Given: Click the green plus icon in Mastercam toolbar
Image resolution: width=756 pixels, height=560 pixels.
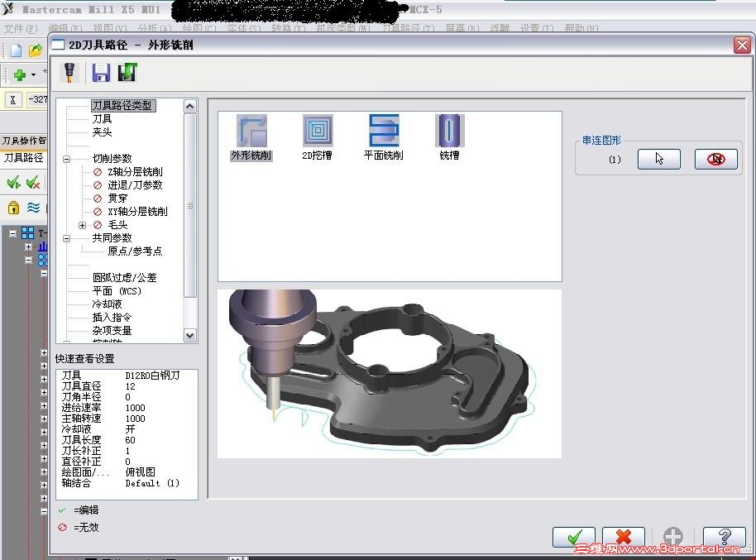Looking at the screenshot, I should pos(20,75).
